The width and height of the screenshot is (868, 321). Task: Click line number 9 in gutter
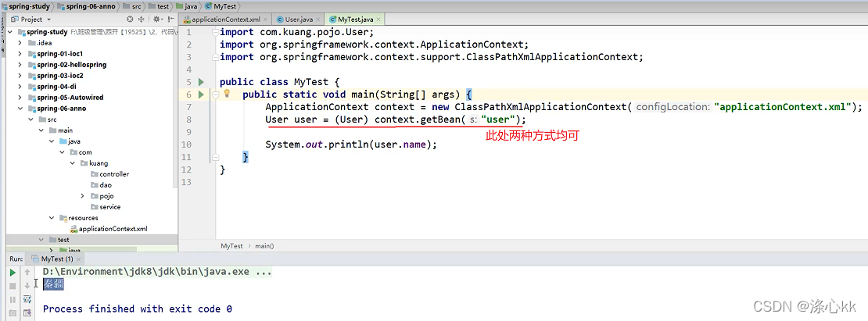tap(189, 132)
